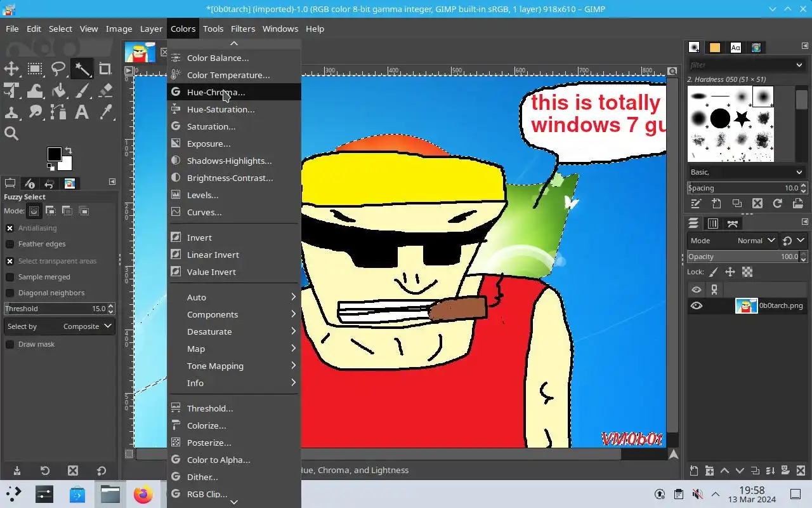Uncheck Select transparent areas option
812x508 pixels.
coord(10,261)
